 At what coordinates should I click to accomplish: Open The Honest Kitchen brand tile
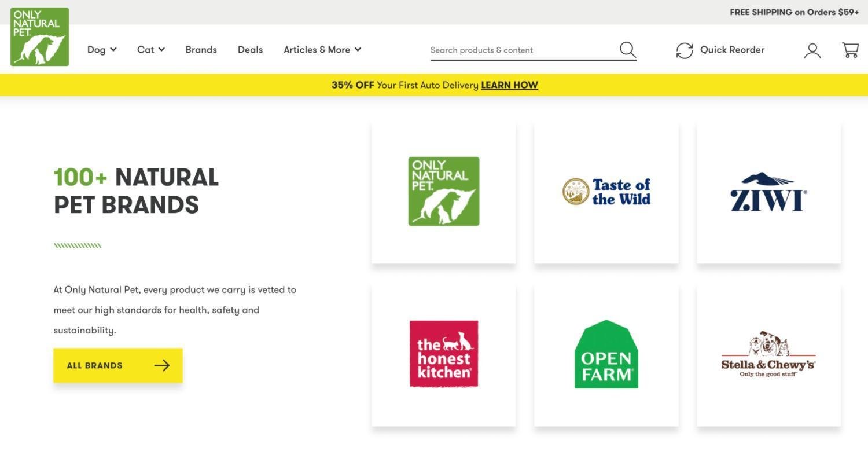pos(444,354)
